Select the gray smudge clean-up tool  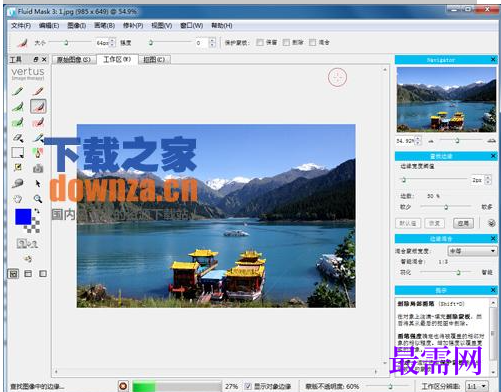[x=18, y=183]
